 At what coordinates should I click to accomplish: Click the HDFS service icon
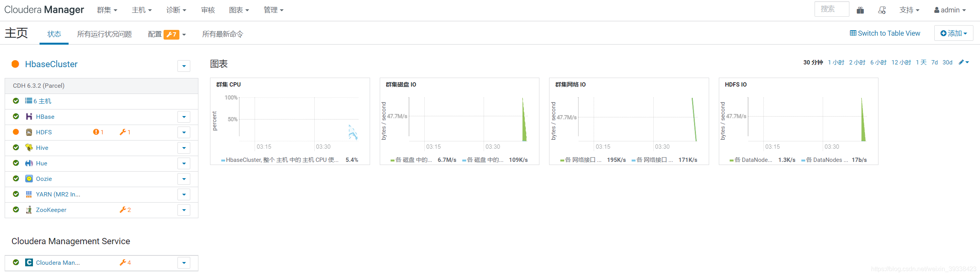(29, 132)
